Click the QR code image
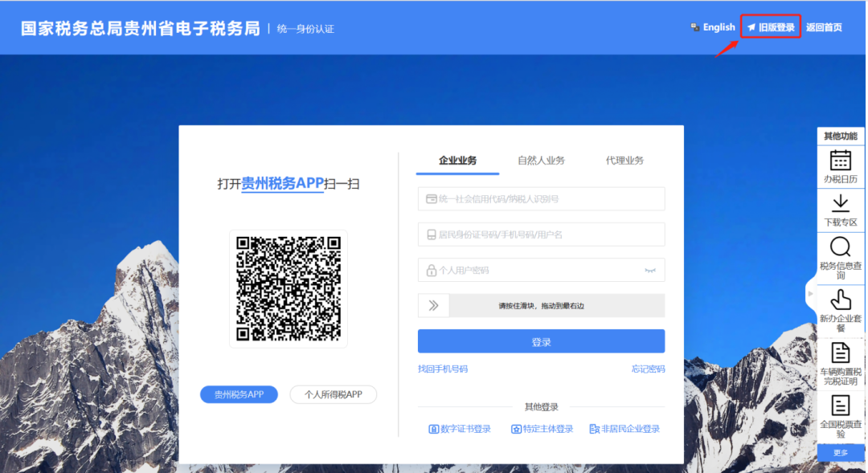 (289, 288)
